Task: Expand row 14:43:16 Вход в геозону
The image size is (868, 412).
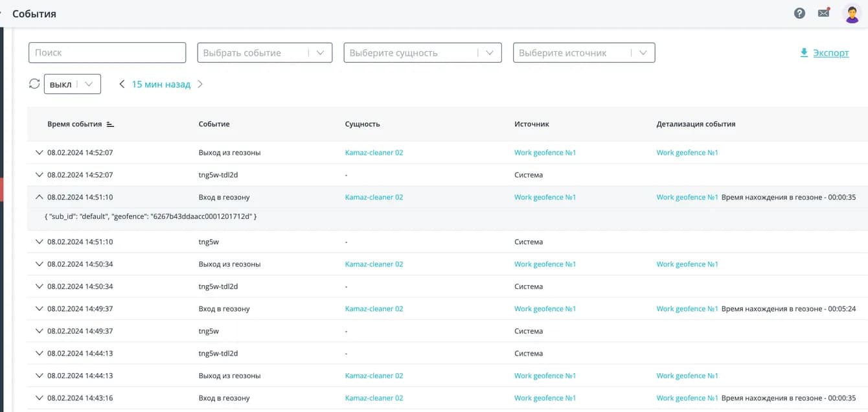Action: click(x=39, y=398)
